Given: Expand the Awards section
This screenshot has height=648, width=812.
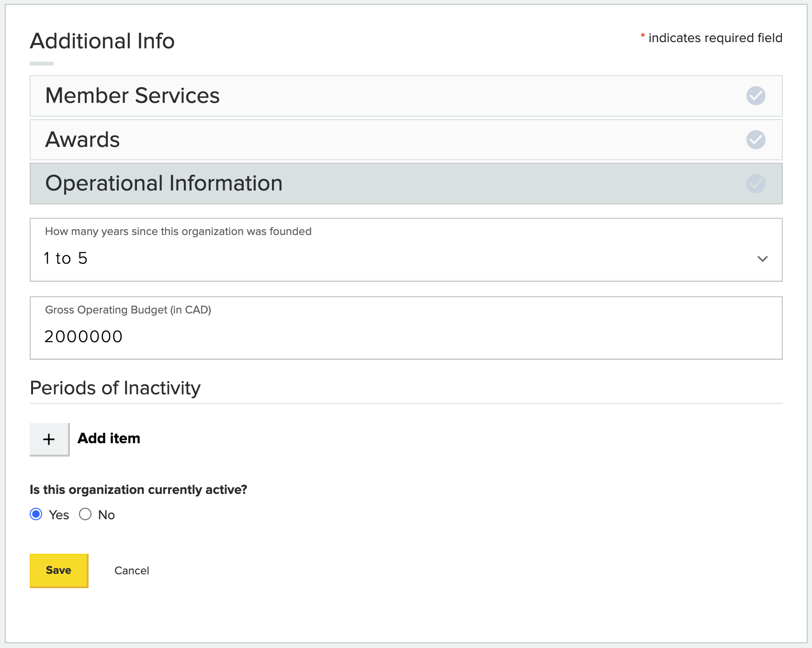Looking at the screenshot, I should click(406, 140).
